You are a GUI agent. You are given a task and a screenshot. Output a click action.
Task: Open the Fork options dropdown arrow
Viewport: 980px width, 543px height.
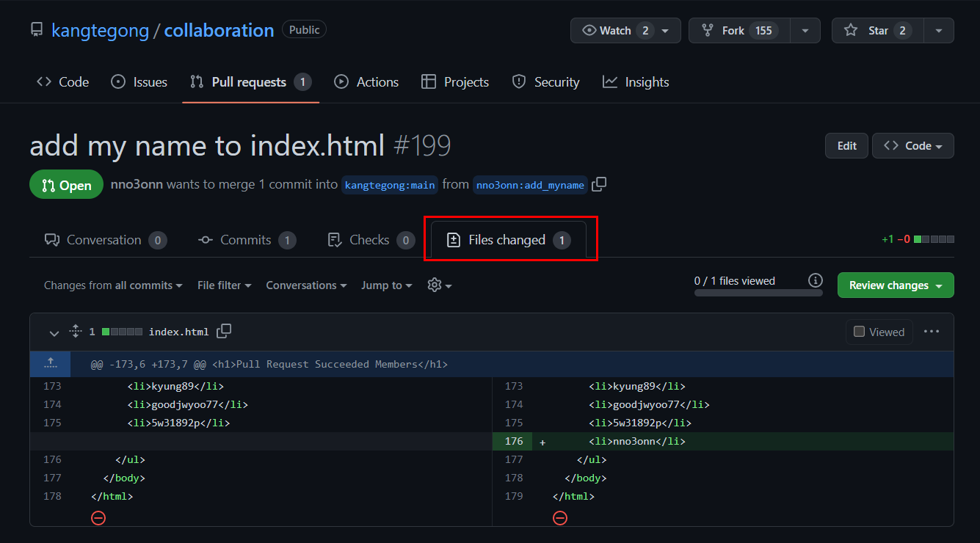click(x=805, y=30)
